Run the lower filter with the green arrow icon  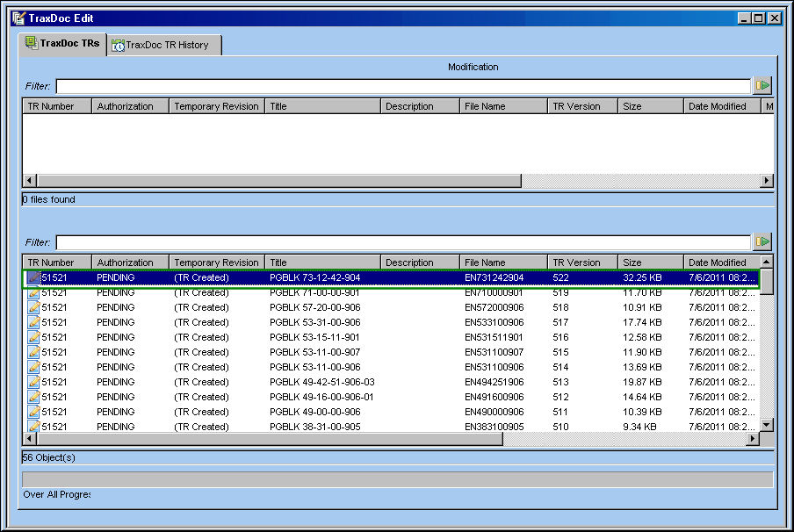(x=762, y=242)
